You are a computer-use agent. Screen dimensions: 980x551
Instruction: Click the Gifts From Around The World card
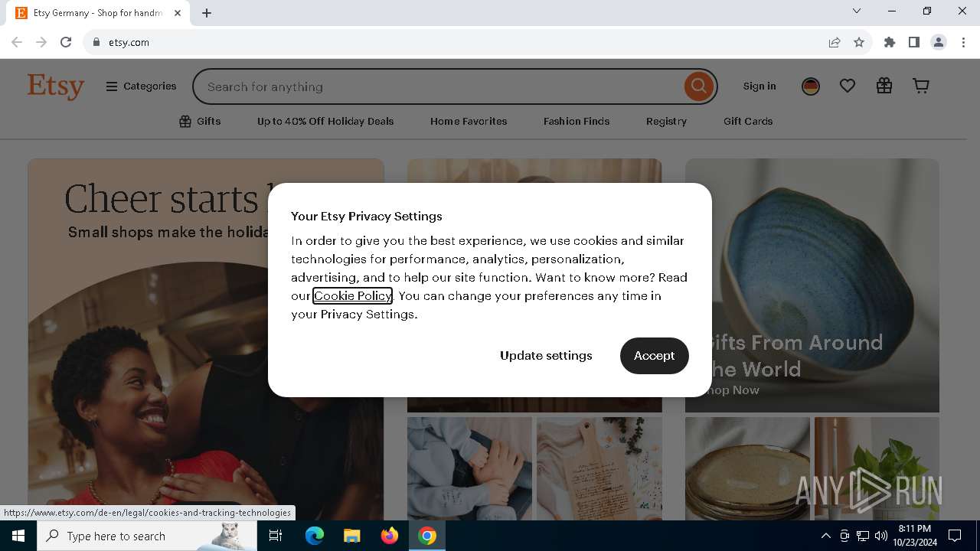pos(812,285)
